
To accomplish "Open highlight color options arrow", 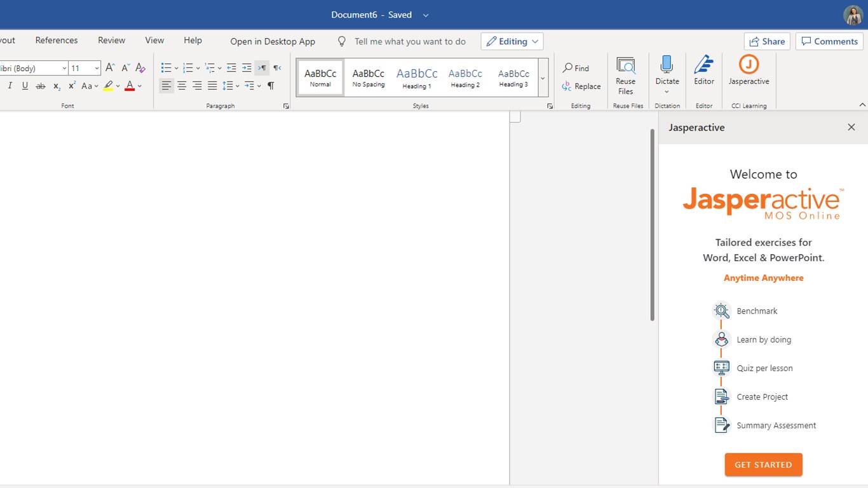I will (x=118, y=86).
